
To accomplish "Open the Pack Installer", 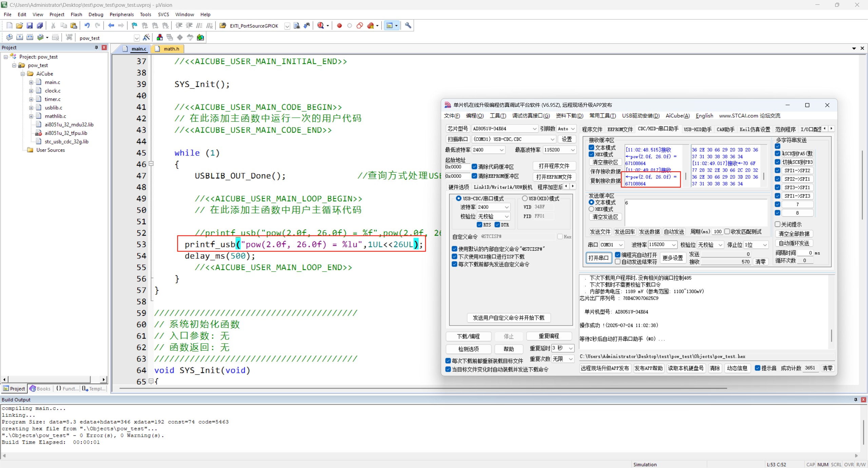I will tap(201, 37).
